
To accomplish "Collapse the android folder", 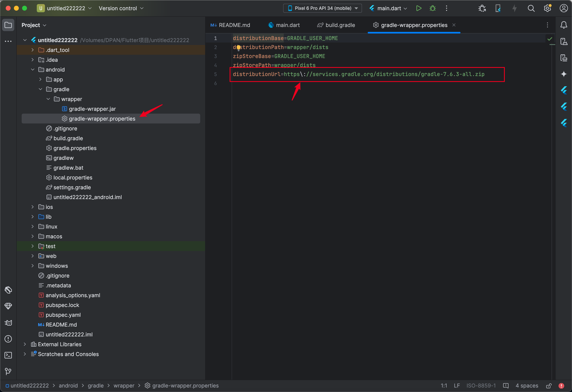I will pyautogui.click(x=32, y=69).
